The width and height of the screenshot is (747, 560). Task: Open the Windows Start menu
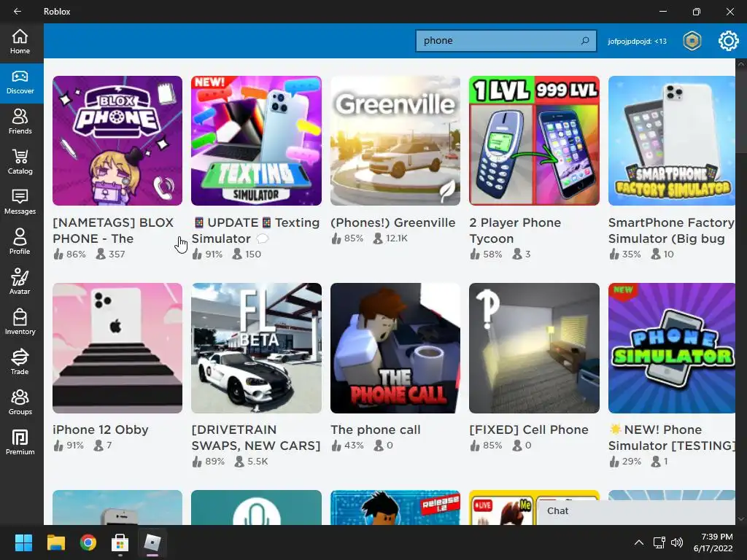point(23,542)
